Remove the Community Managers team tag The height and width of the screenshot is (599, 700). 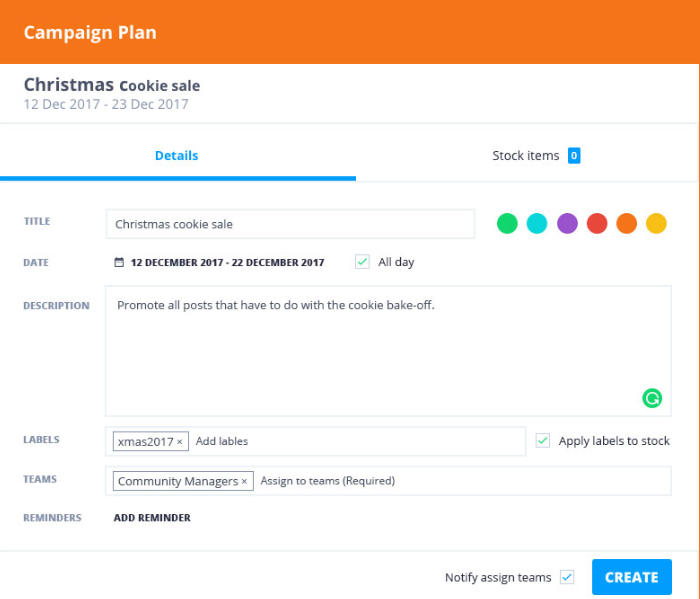click(x=244, y=481)
